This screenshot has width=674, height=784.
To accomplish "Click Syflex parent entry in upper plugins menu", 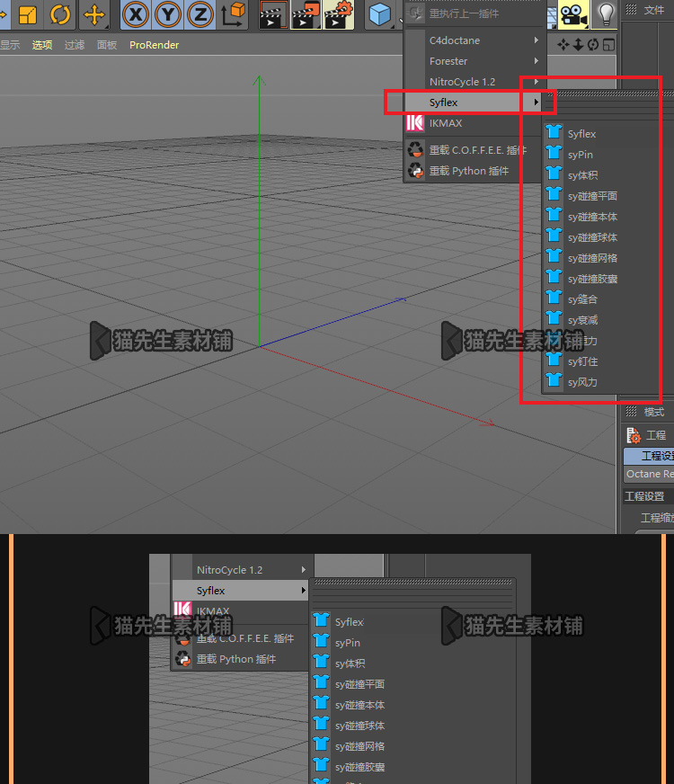I will [x=474, y=102].
